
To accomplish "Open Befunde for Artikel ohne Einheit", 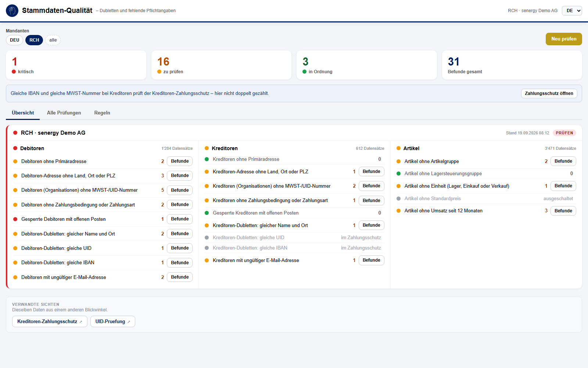I will (563, 186).
